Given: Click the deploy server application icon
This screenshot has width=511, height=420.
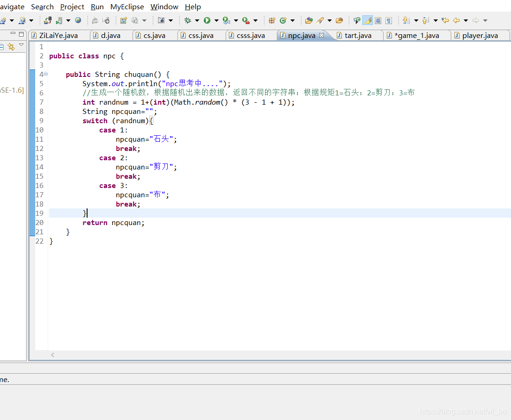Looking at the screenshot, I should (x=48, y=20).
